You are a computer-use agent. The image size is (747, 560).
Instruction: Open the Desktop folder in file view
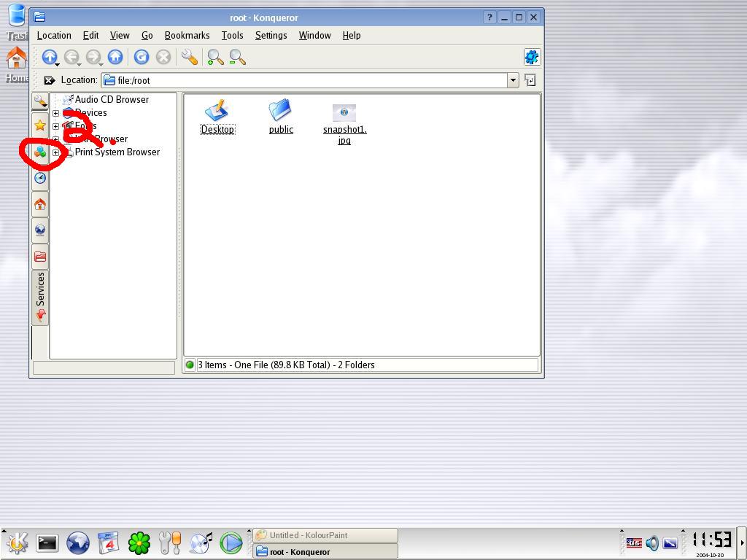[x=217, y=117]
